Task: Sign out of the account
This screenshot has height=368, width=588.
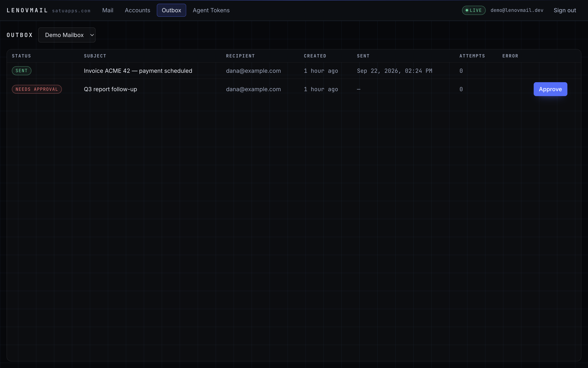Action: pos(565,10)
